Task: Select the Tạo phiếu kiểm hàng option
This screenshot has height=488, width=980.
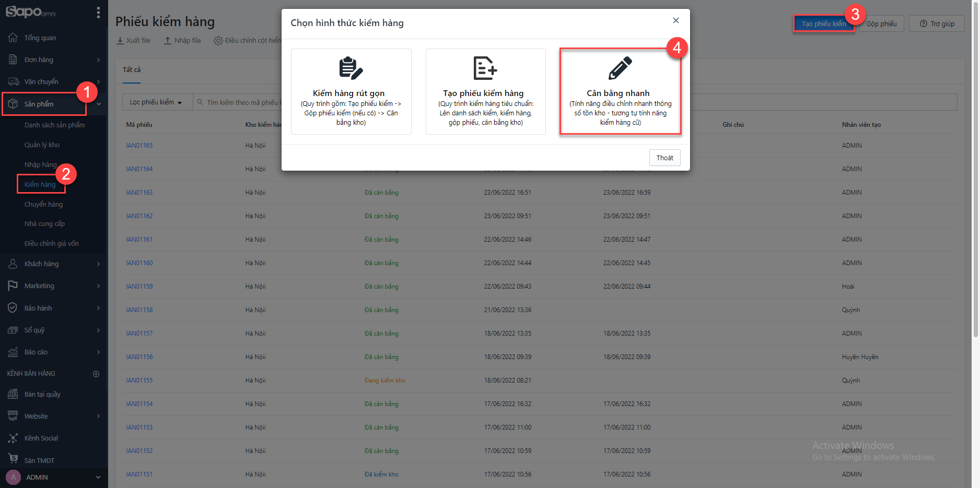Action: point(486,91)
